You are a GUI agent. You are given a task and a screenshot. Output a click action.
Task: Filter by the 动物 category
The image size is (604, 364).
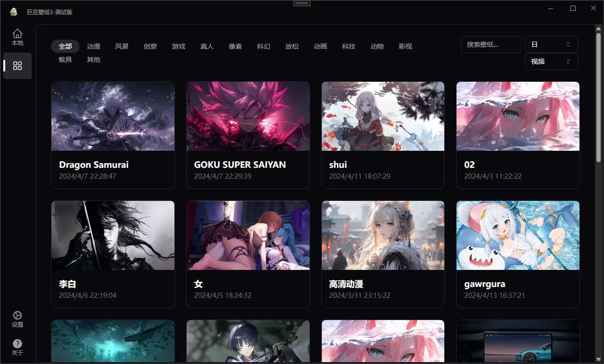click(x=377, y=46)
